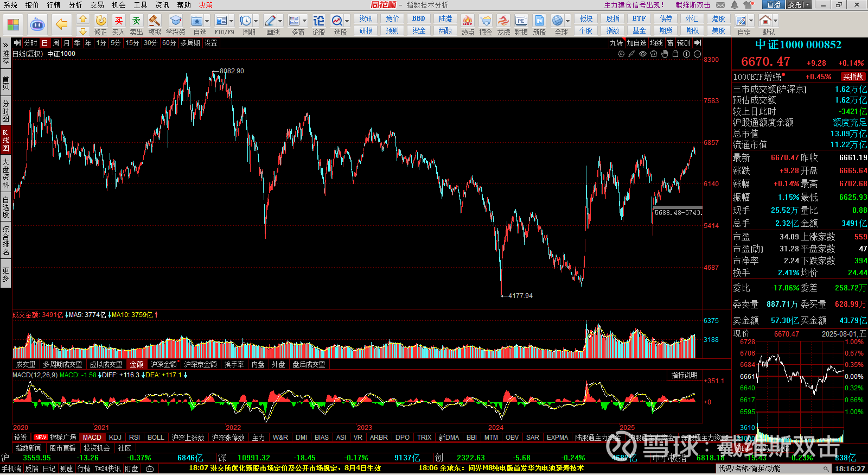Open the 模拟 simulated trading gavel icon
The image size is (868, 475).
(x=155, y=21)
